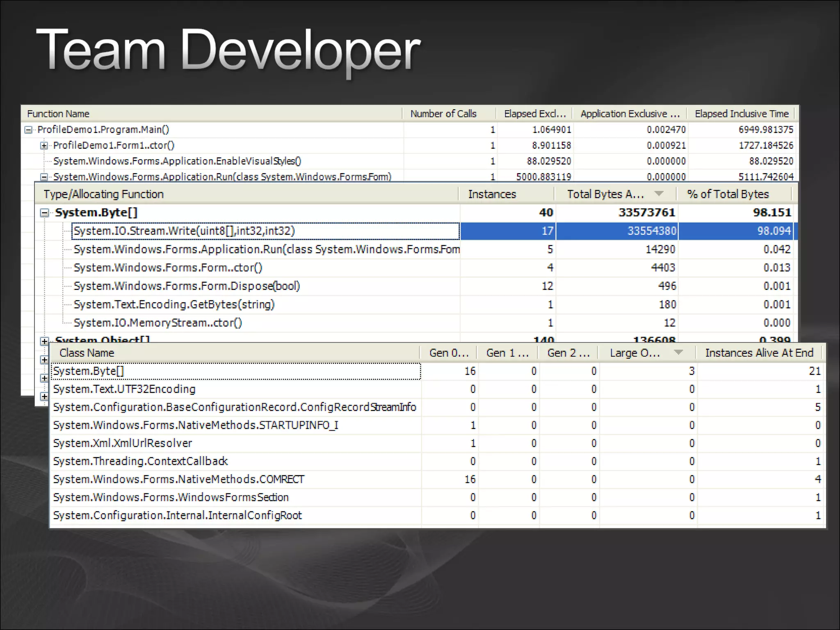Expand the ProfileDemo1.Form1..ctor() node
The height and width of the screenshot is (630, 840).
coord(44,146)
